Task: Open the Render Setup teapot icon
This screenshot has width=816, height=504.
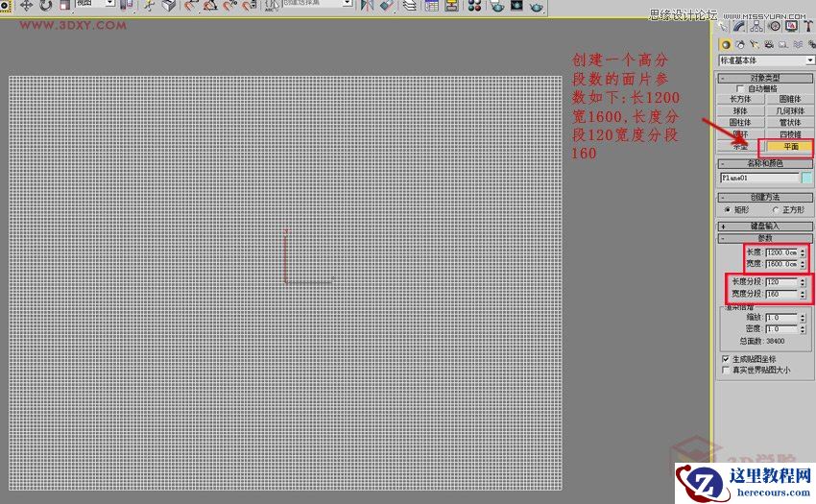Action: pyautogui.click(x=497, y=5)
